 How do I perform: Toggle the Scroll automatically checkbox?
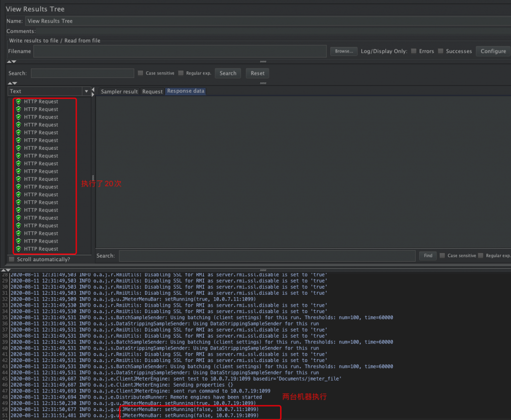[11, 259]
